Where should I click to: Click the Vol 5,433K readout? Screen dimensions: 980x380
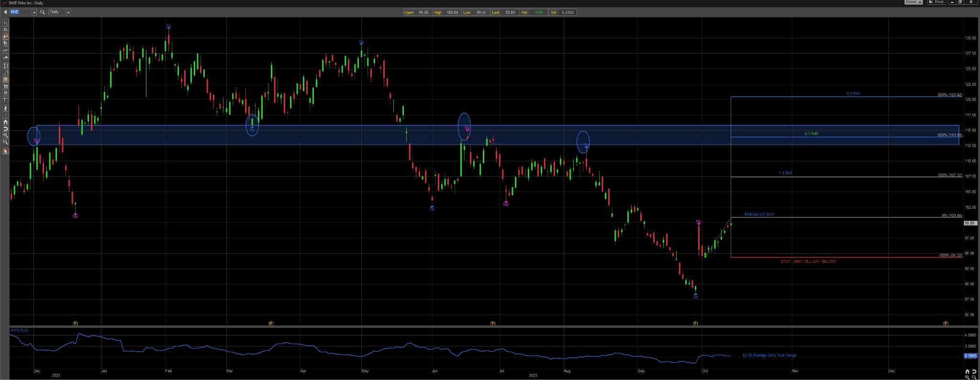563,12
